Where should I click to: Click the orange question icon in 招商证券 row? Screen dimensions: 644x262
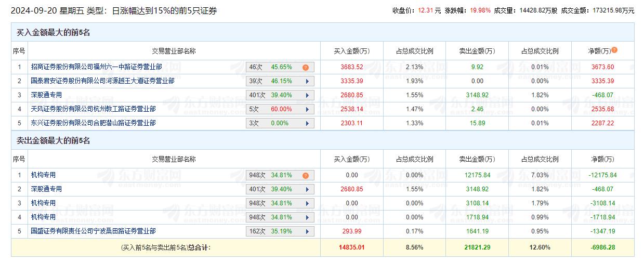306,67
